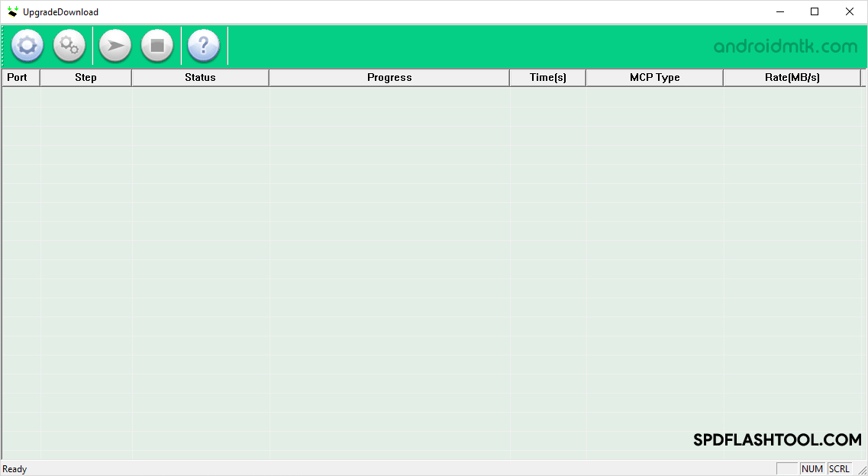
Task: Click the window resize grip at bottom right
Action: (861, 470)
